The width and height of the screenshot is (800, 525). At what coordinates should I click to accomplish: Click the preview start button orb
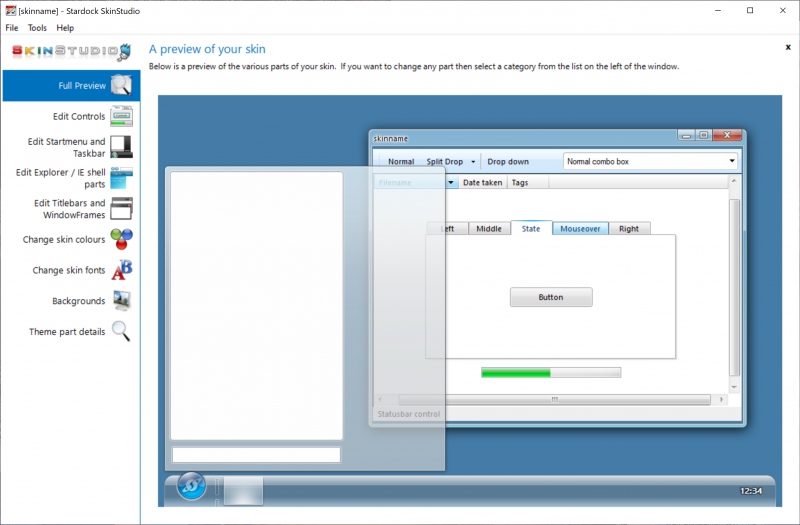click(192, 486)
